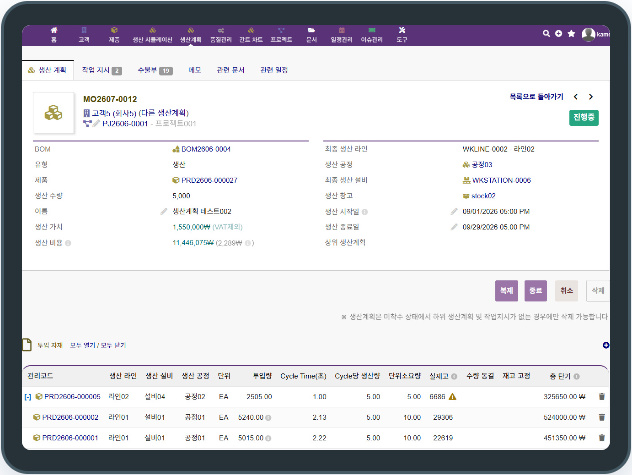This screenshot has width=632, height=475.
Task: Switch to the 메모 tab
Action: 195,70
